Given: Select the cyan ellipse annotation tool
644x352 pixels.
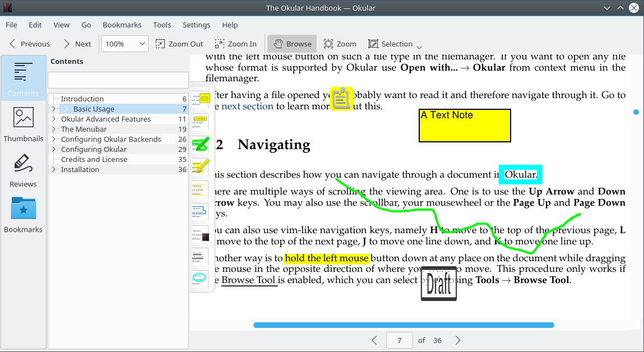Looking at the screenshot, I should point(201,278).
